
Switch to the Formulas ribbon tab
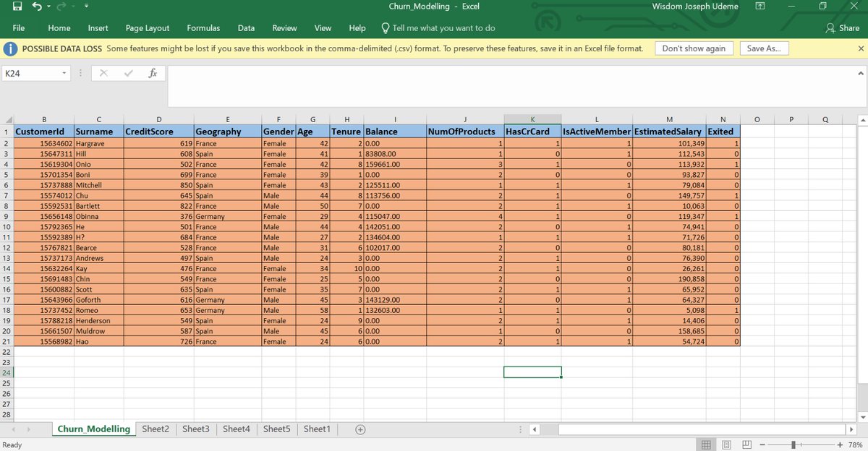pyautogui.click(x=203, y=28)
